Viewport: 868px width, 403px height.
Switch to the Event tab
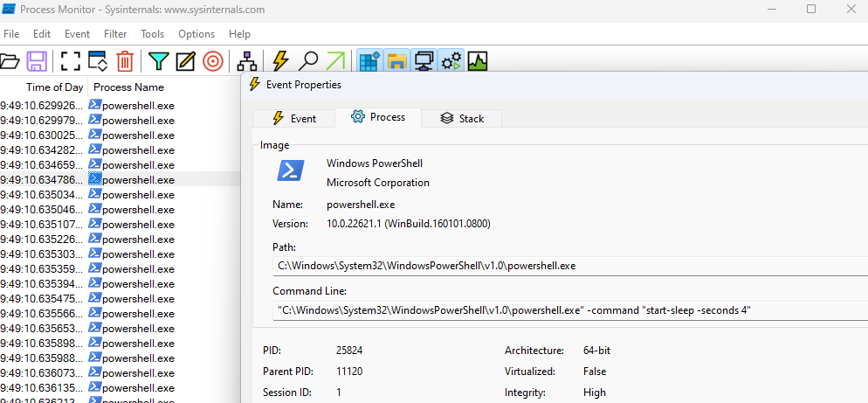[294, 119]
